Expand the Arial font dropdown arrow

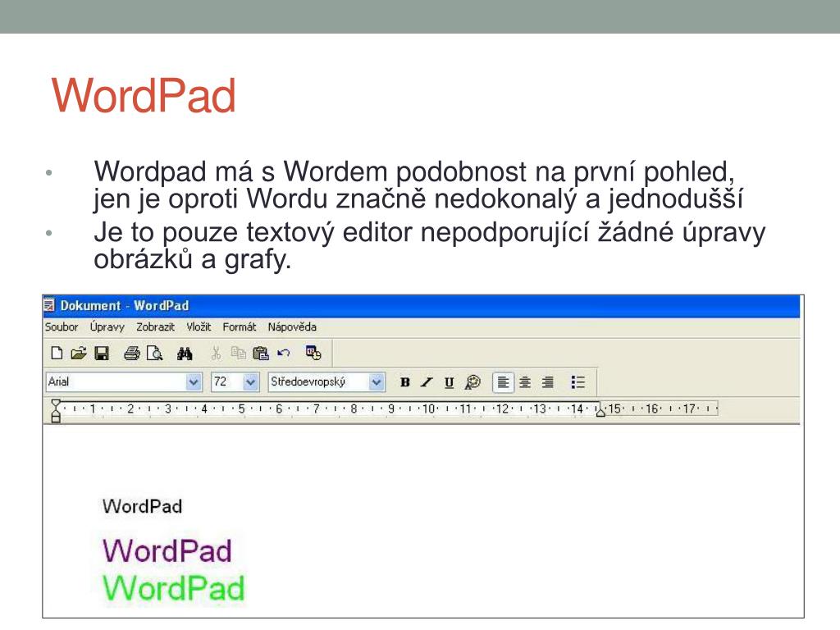194,382
